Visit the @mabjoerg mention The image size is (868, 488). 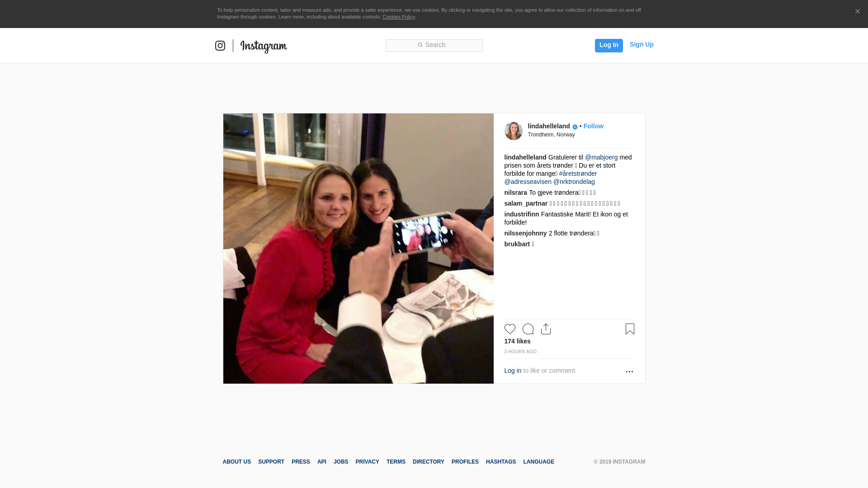(x=601, y=157)
